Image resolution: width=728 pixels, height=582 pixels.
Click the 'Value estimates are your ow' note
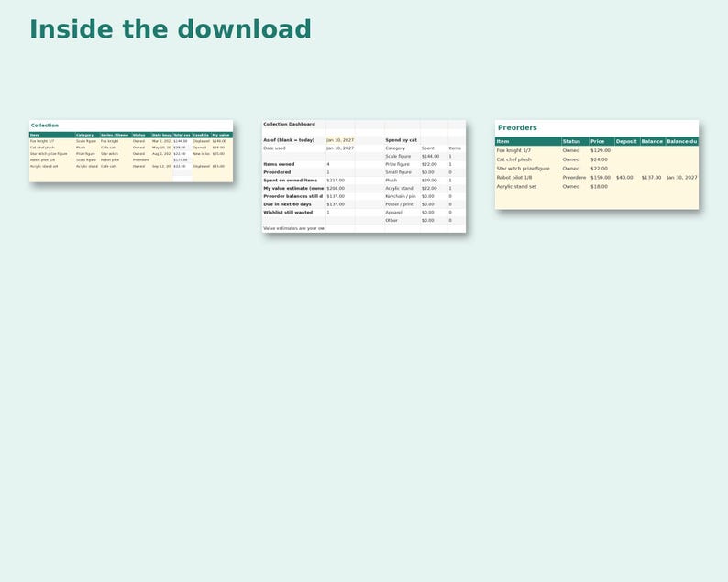pyautogui.click(x=293, y=228)
